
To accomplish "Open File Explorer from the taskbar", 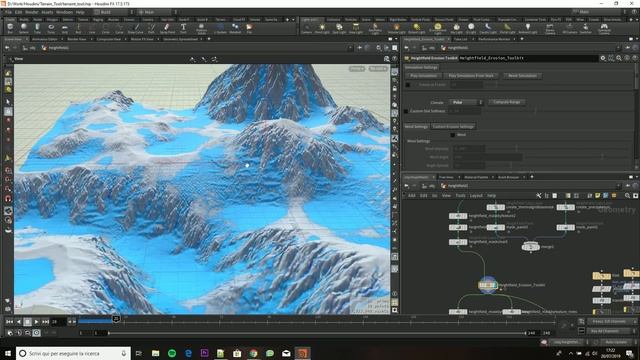I will coord(156,353).
